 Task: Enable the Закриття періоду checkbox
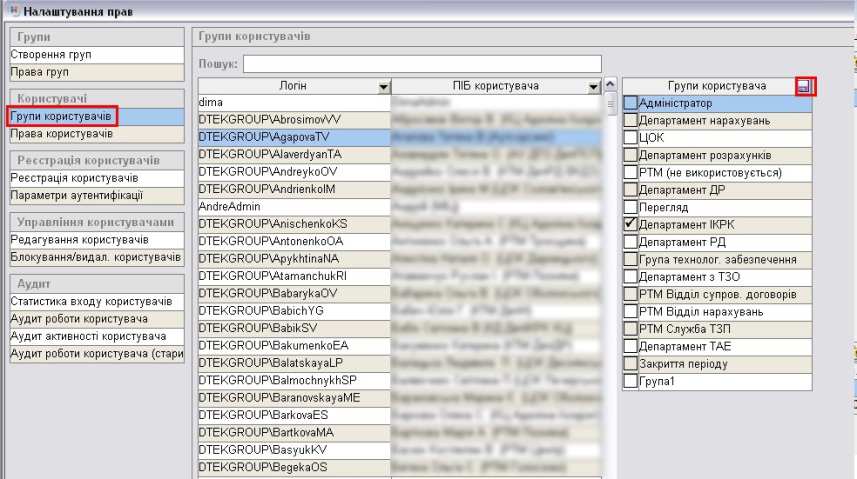[630, 364]
